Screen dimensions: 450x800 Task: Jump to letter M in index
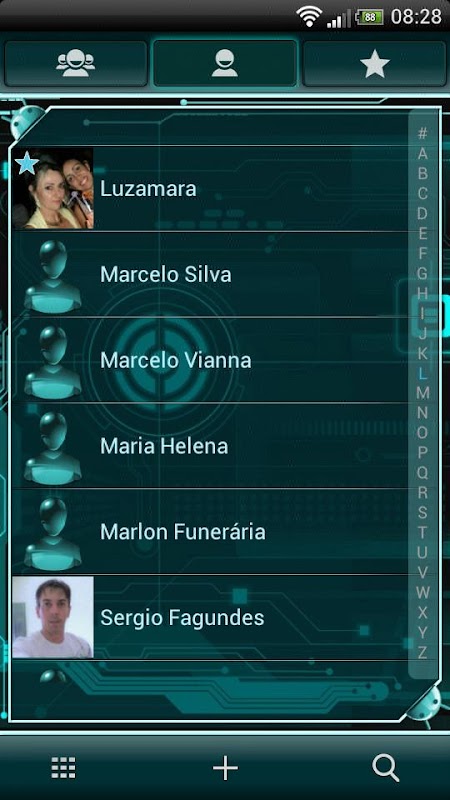tap(422, 393)
